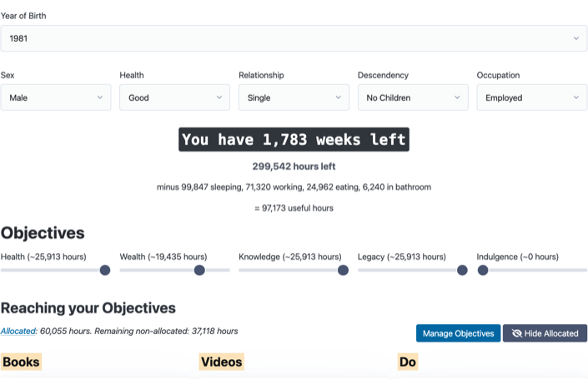Click the Do section heading
This screenshot has width=588, height=379.
408,362
